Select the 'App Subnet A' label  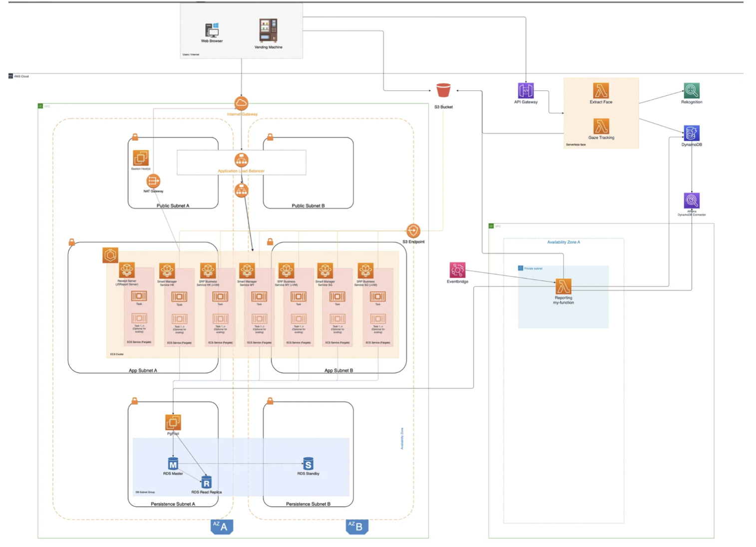click(143, 370)
